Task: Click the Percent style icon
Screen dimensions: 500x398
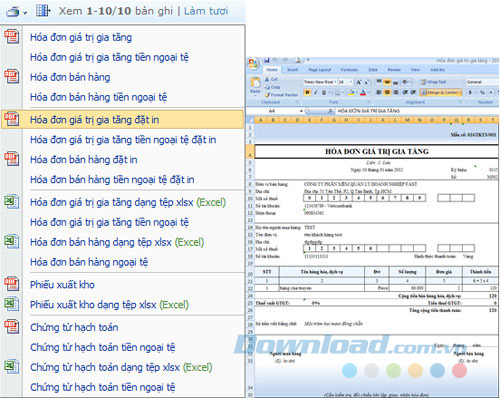Action: point(482,92)
